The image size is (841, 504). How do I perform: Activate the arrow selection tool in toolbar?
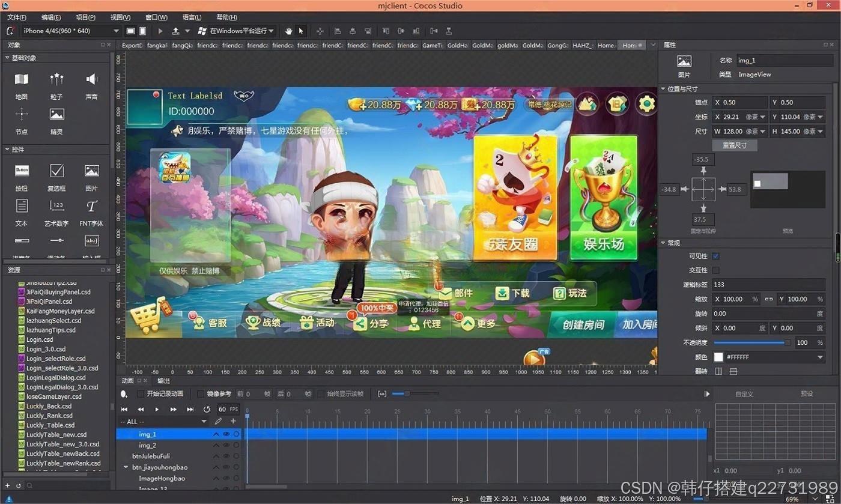click(301, 31)
